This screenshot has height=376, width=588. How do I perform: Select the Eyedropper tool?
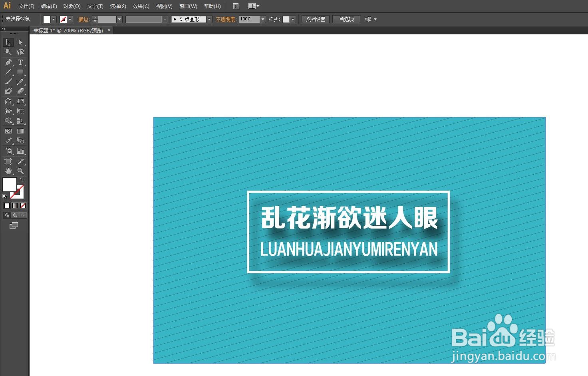click(8, 141)
